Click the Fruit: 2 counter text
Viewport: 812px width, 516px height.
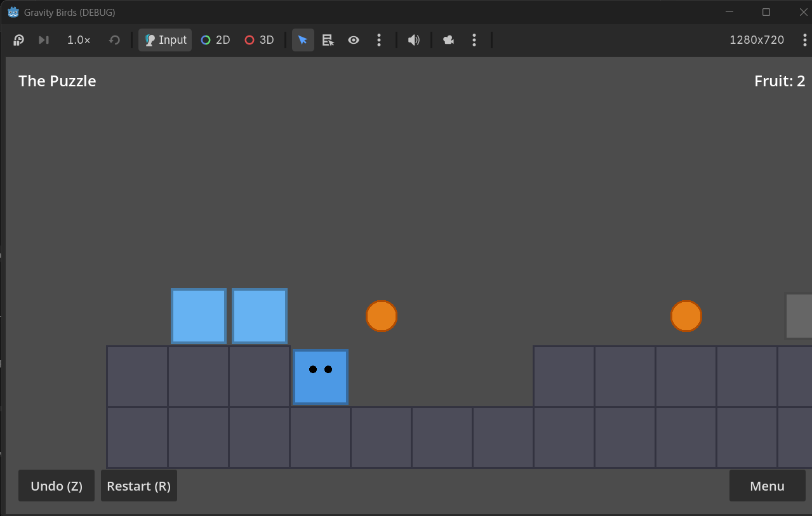click(780, 81)
